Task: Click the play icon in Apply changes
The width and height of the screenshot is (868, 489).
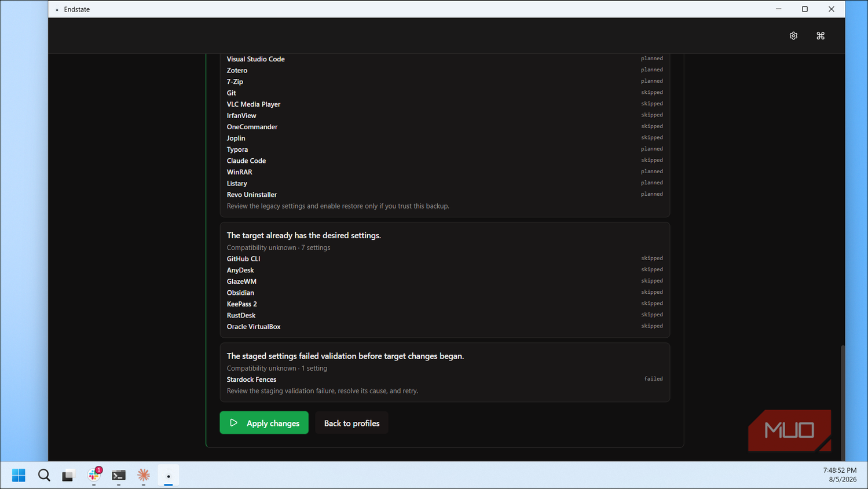Action: (x=234, y=423)
